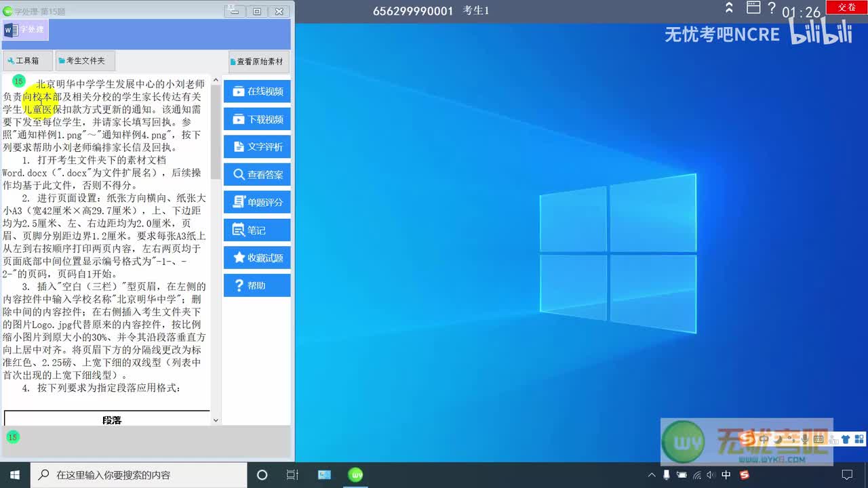Open the 笔记 notes panel
Viewport: 868px width, 488px height.
[257, 230]
